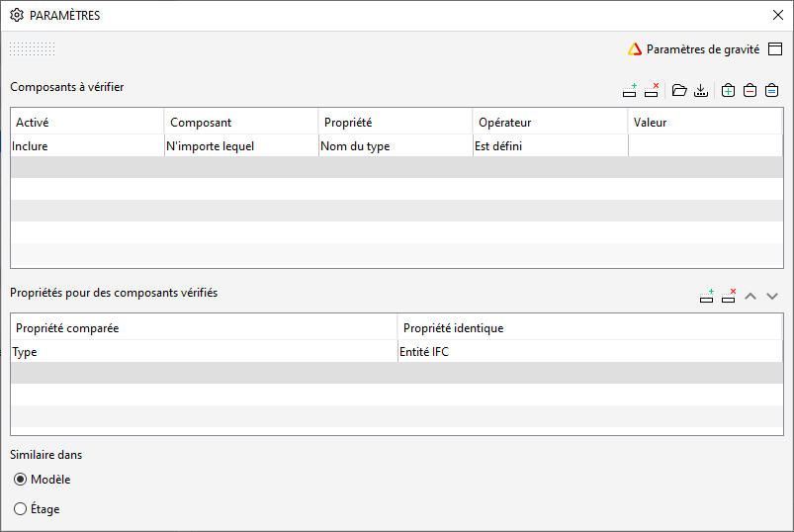The width and height of the screenshot is (794, 532).
Task: Add a row to Propriétés pour composants vérifiés
Action: tap(706, 296)
